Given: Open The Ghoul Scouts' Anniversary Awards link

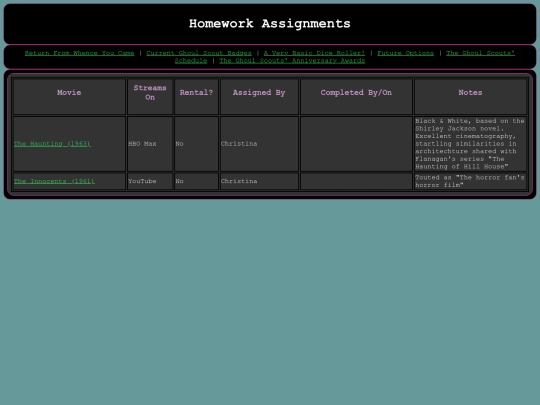Looking at the screenshot, I should [x=292, y=61].
